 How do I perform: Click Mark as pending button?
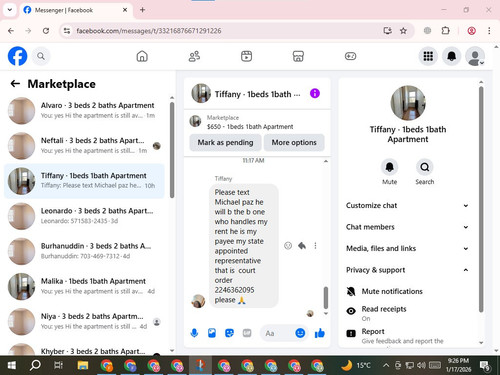[x=225, y=142]
